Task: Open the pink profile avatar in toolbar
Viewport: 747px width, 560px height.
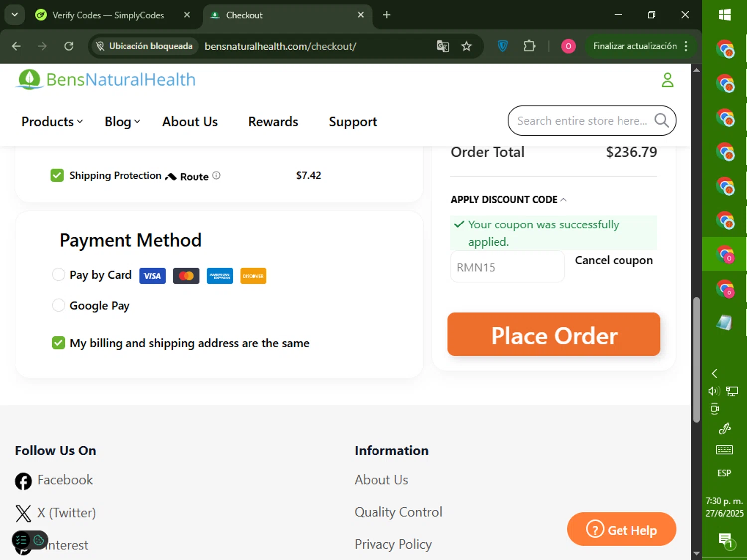Action: tap(568, 46)
